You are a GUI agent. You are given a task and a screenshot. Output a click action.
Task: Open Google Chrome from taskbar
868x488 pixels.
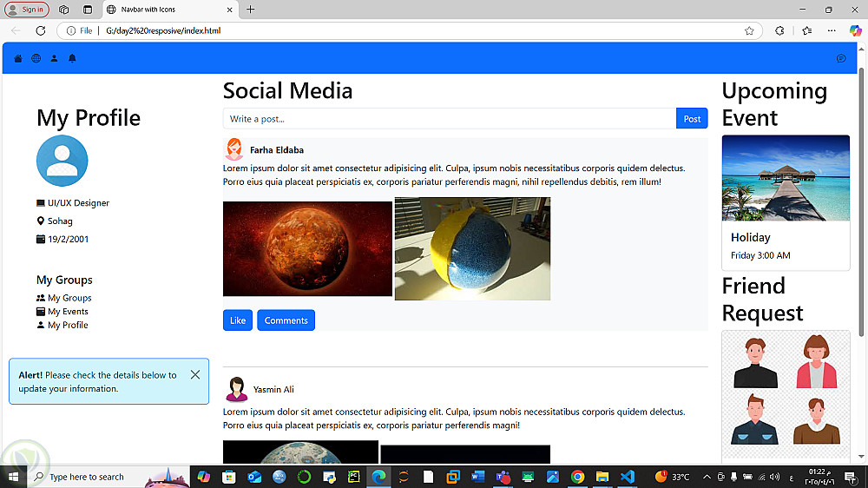click(x=577, y=477)
